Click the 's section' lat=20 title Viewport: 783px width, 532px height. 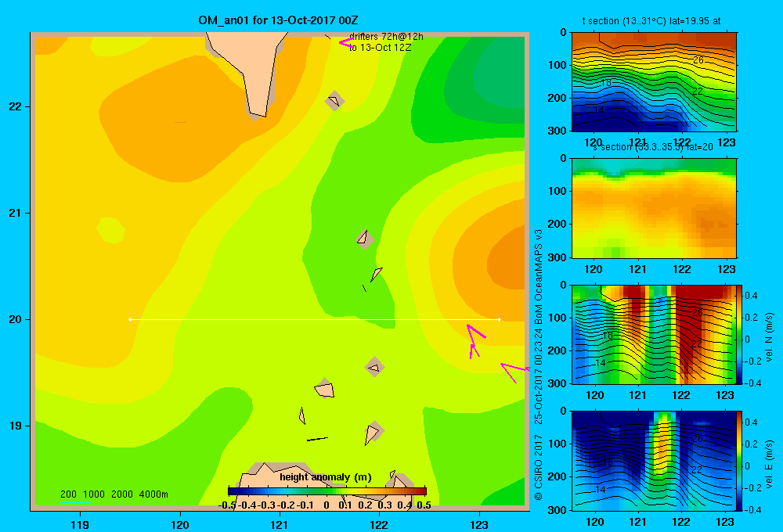click(652, 147)
